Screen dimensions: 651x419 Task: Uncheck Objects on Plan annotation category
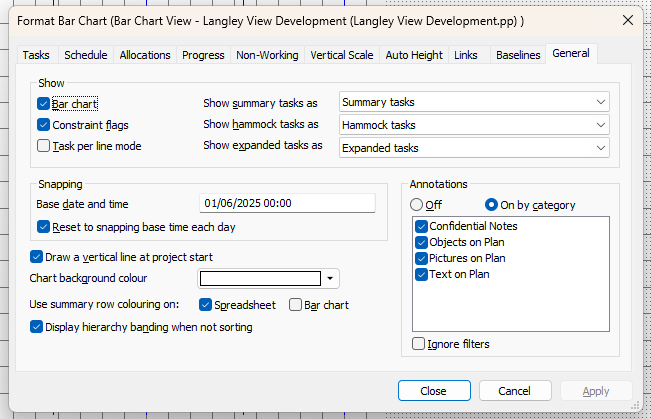(x=421, y=243)
